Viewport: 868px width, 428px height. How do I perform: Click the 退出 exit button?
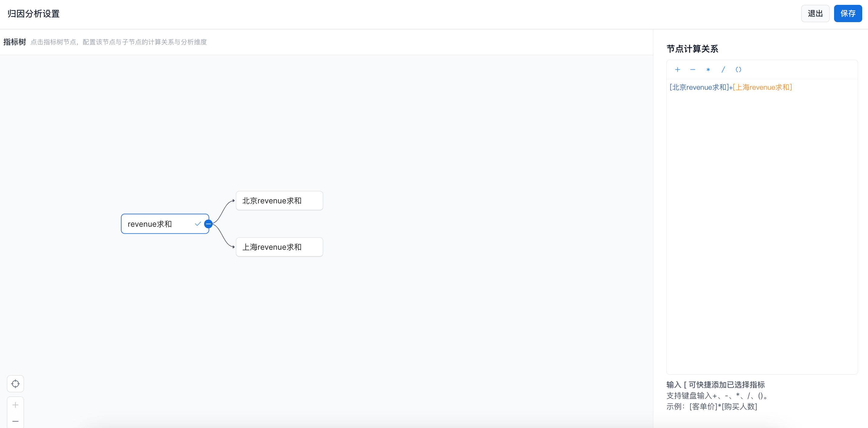(x=815, y=14)
